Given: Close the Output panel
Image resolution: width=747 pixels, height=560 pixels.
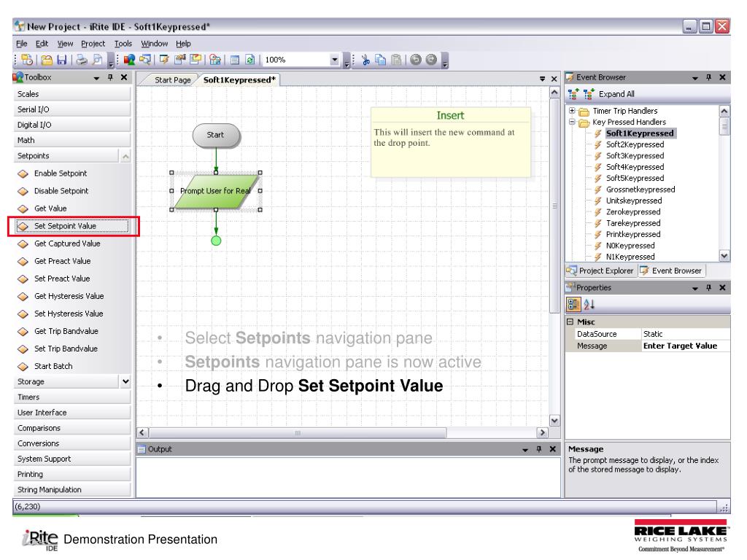Looking at the screenshot, I should pos(553,449).
